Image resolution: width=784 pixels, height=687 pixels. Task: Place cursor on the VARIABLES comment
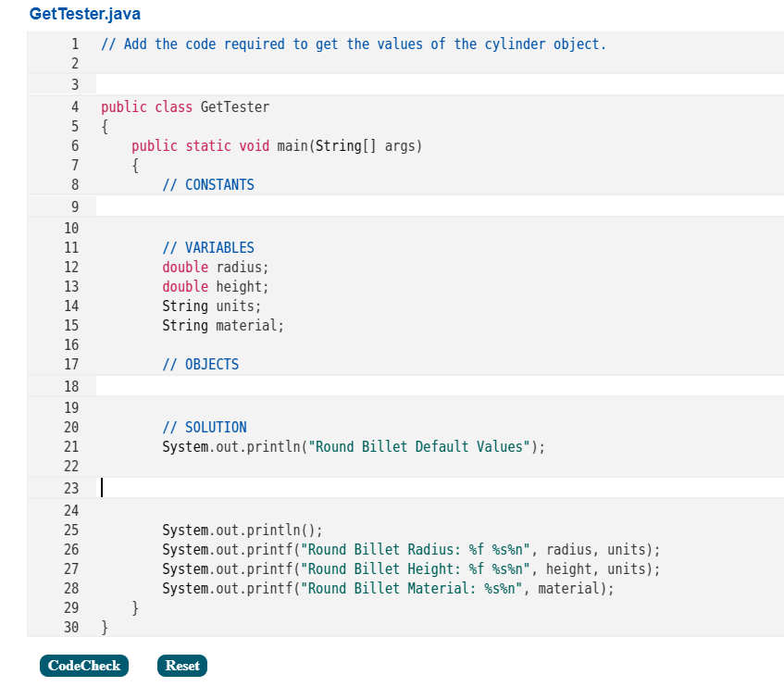pyautogui.click(x=207, y=247)
